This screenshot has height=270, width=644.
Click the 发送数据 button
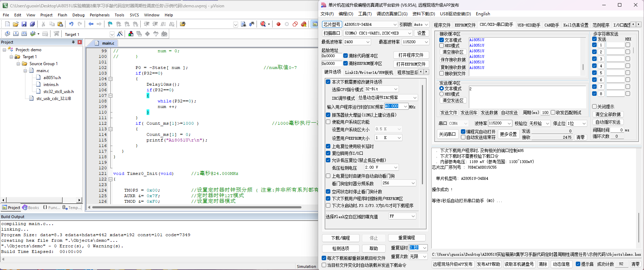coord(489,113)
